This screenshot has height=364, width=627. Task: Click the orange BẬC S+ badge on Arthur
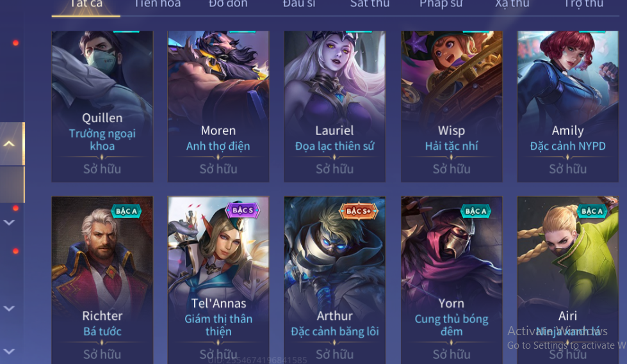pyautogui.click(x=358, y=211)
